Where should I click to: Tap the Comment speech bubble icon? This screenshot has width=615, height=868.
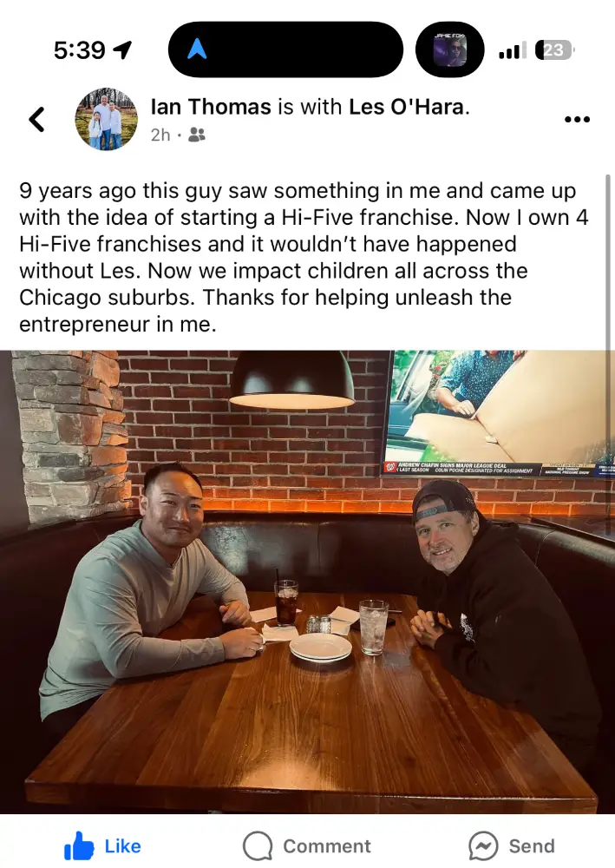tap(258, 846)
